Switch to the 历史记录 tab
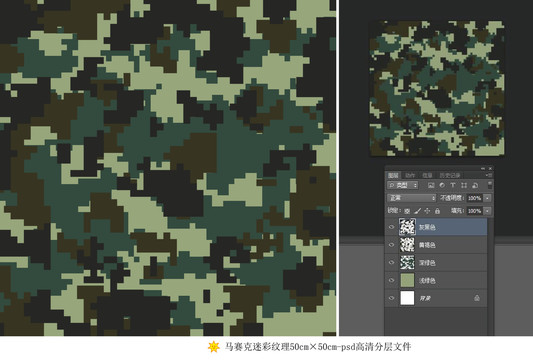 (x=450, y=175)
